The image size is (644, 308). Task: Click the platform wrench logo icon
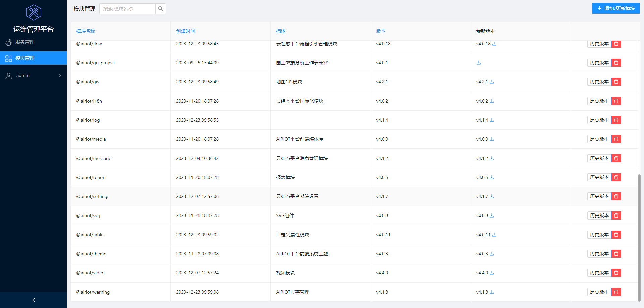click(34, 13)
